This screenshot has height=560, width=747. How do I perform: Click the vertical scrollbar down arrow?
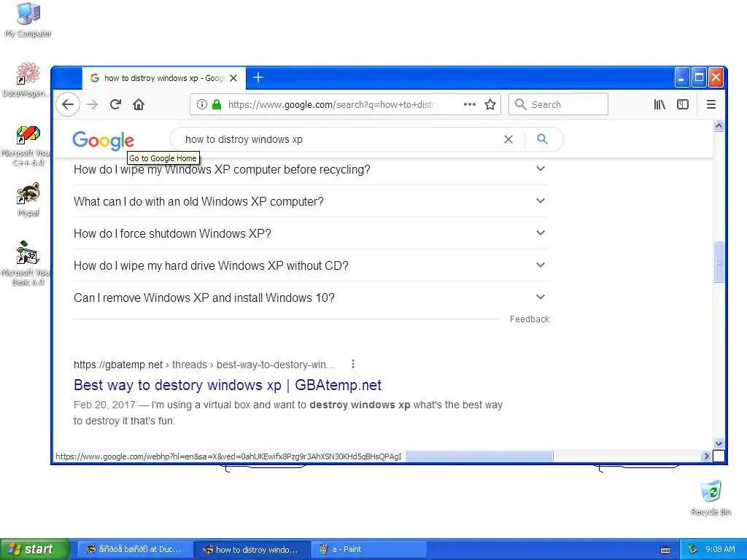click(x=719, y=443)
